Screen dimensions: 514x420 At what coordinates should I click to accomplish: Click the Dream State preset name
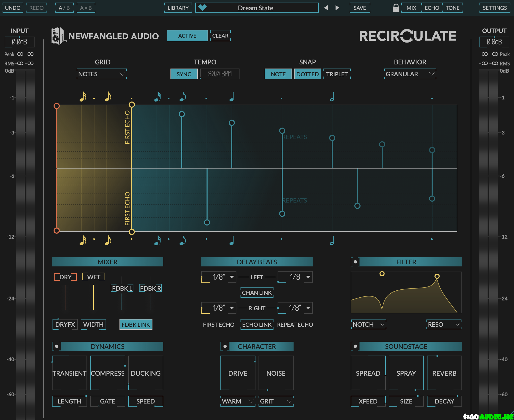(255, 8)
